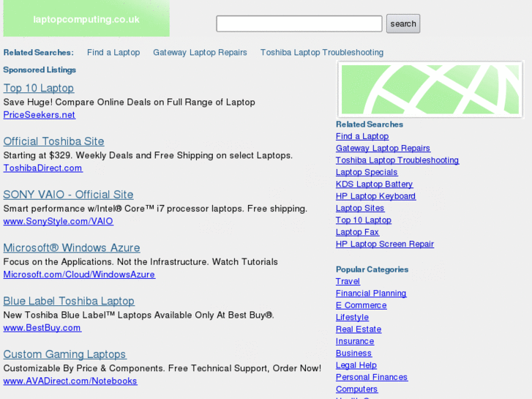Go to the Insurance category
Screen dimensions: 532x399
[355, 341]
